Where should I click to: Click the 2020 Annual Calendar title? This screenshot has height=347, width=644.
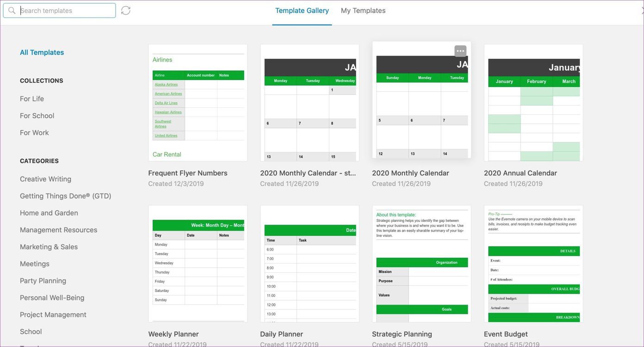coord(520,173)
